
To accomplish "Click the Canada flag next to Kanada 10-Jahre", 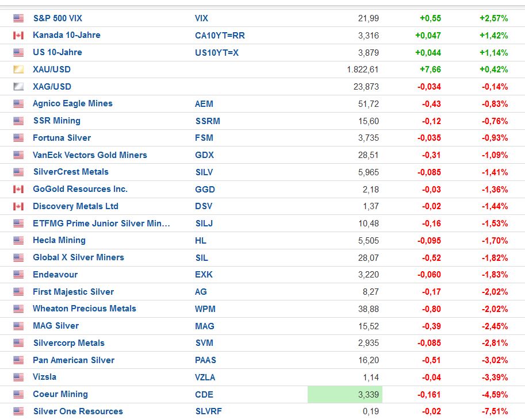I will 18,36.
